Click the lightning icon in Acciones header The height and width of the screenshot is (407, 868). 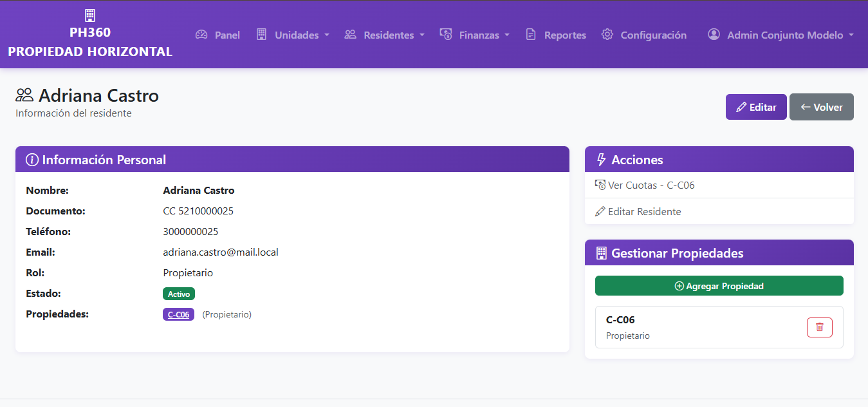[602, 160]
